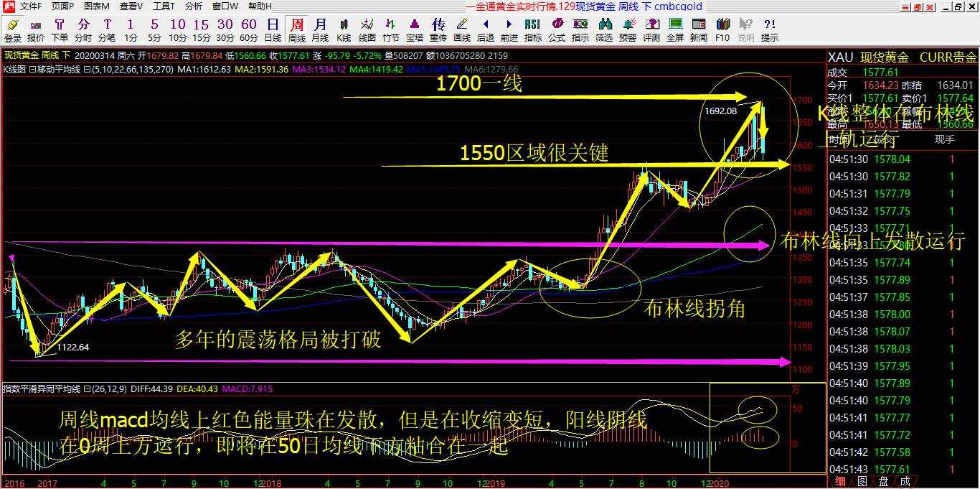Click the 下单 order icon

pyautogui.click(x=60, y=30)
